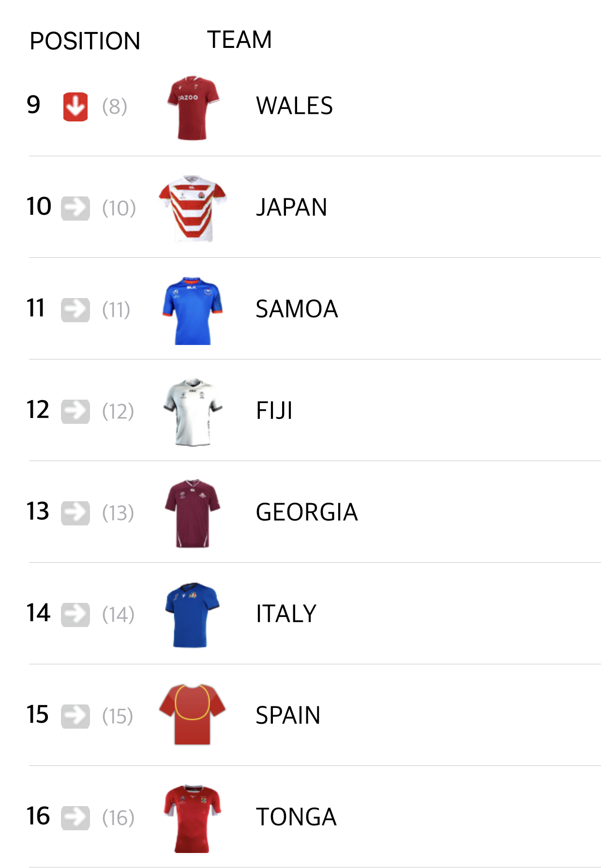Viewport: 601px width, 868px height.
Task: Click the Wales red jersey icon
Action: 193,107
